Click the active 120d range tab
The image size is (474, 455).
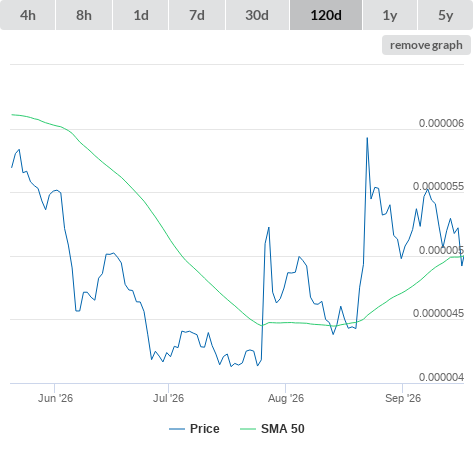326,15
